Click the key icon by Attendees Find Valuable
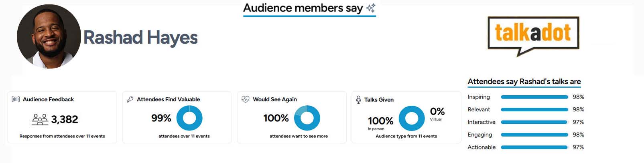644x163 pixels. (130, 99)
